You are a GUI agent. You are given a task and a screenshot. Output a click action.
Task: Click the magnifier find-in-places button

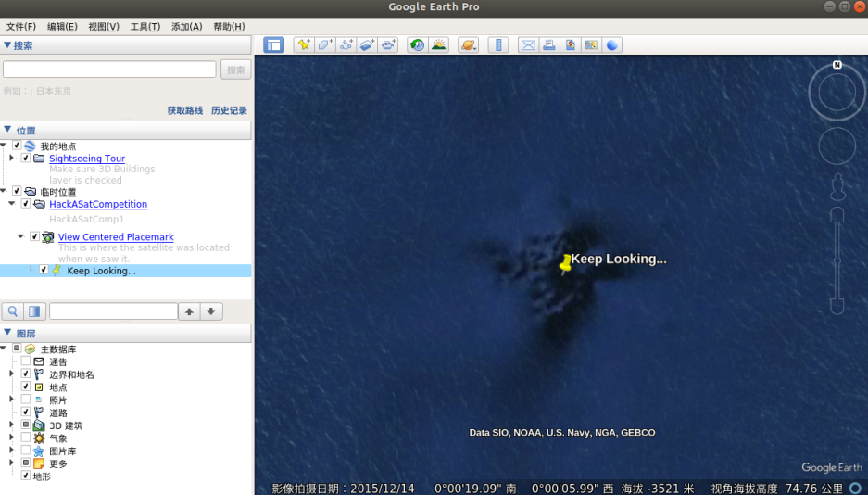pos(13,311)
